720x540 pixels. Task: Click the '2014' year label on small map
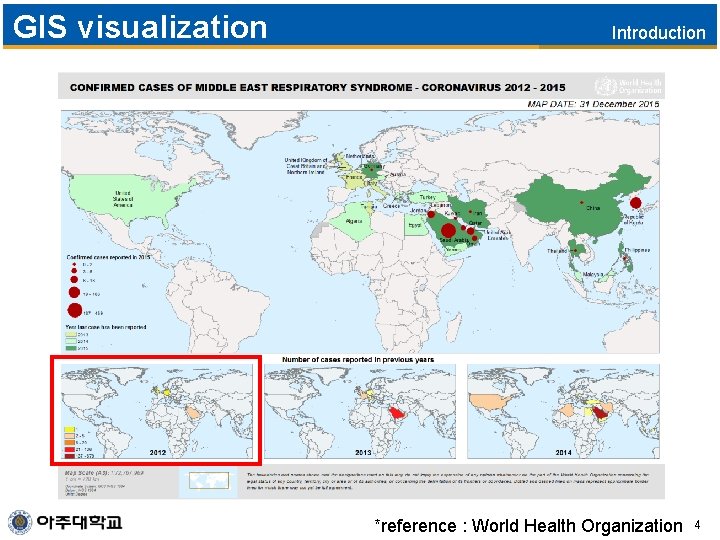[563, 452]
